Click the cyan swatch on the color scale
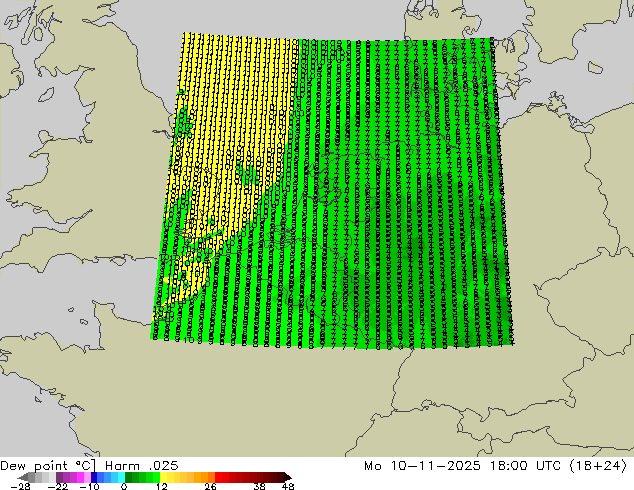Image resolution: width=634 pixels, height=490 pixels. (118, 478)
